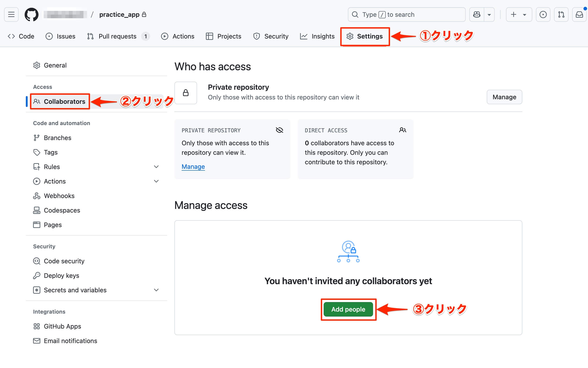Open the issues icon in header
This screenshot has width=588, height=368.
[x=543, y=15]
